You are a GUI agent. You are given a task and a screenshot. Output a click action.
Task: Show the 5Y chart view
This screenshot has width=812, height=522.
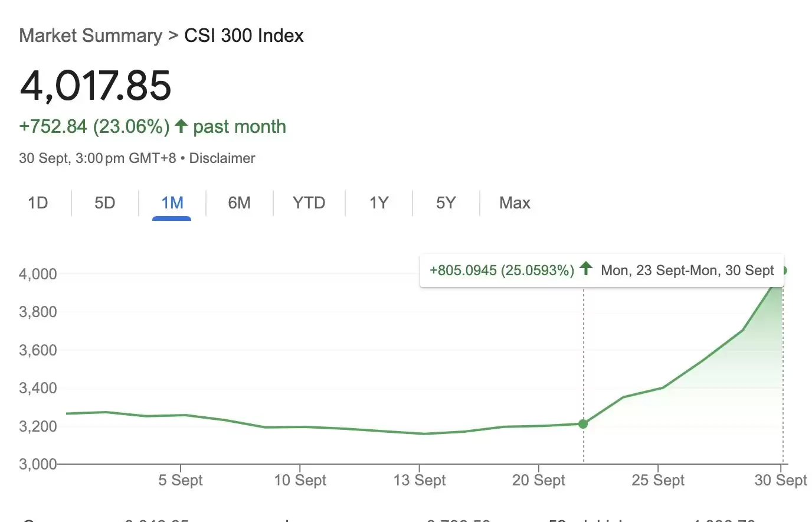pos(446,203)
